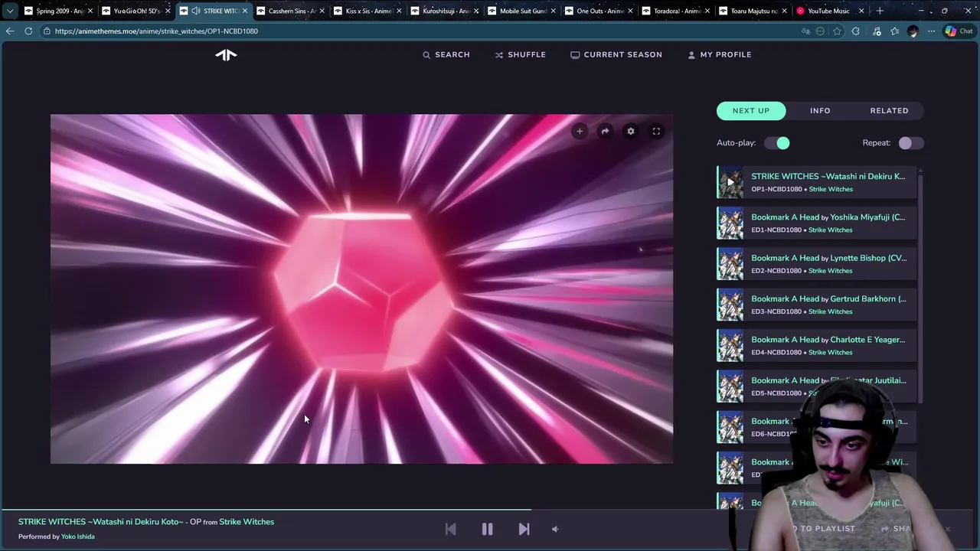The width and height of the screenshot is (980, 551).
Task: Close the YouTube Music tab
Action: [861, 11]
